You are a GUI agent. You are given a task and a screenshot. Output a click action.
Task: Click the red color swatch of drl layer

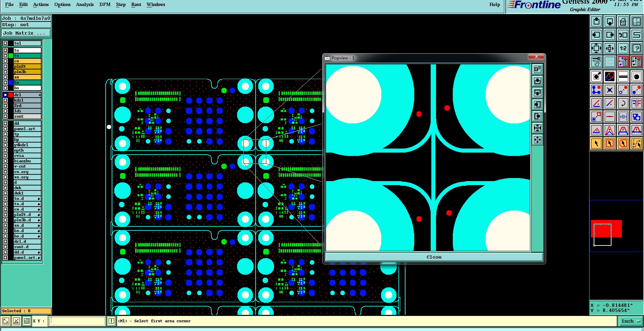pos(11,95)
